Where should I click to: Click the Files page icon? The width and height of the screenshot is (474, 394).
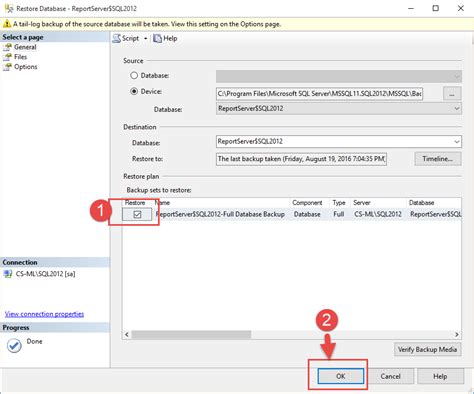pos(7,57)
